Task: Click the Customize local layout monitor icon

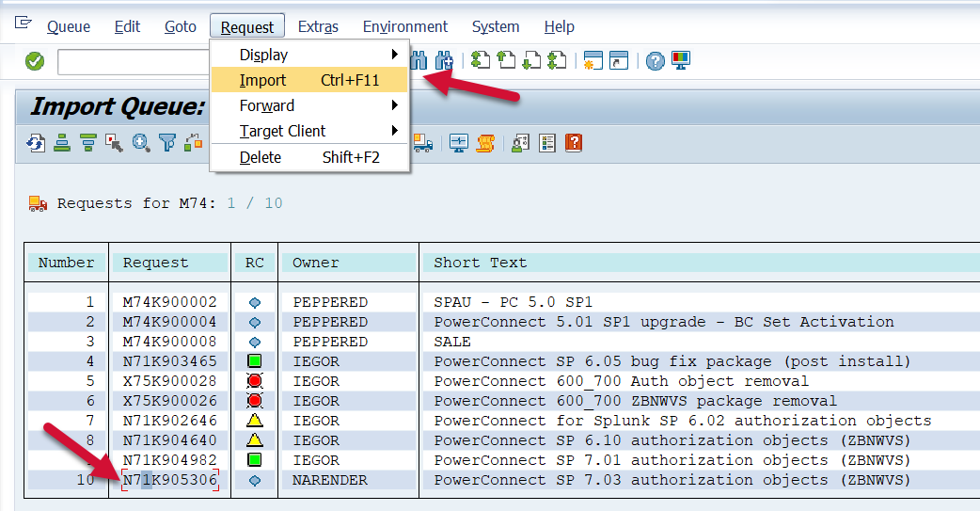Action: pyautogui.click(x=681, y=61)
